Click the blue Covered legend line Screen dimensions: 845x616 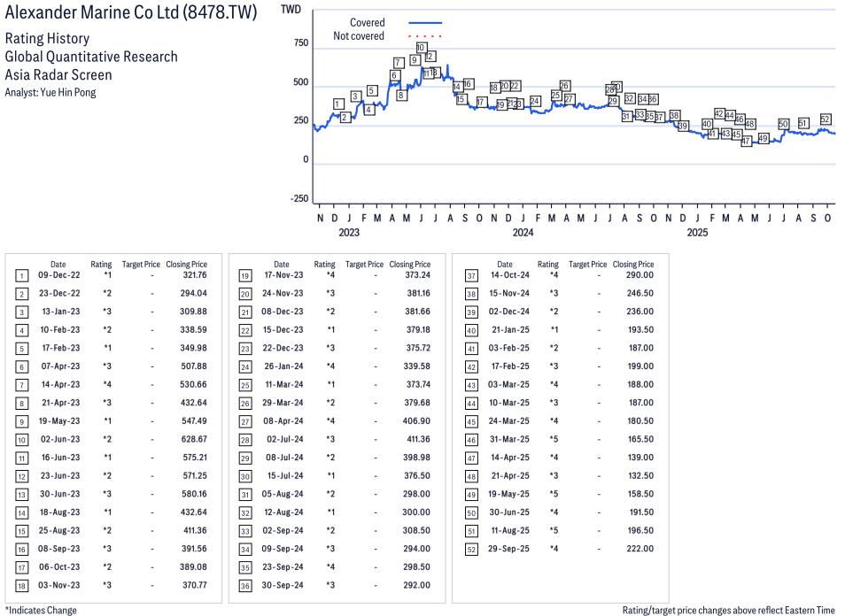(424, 22)
